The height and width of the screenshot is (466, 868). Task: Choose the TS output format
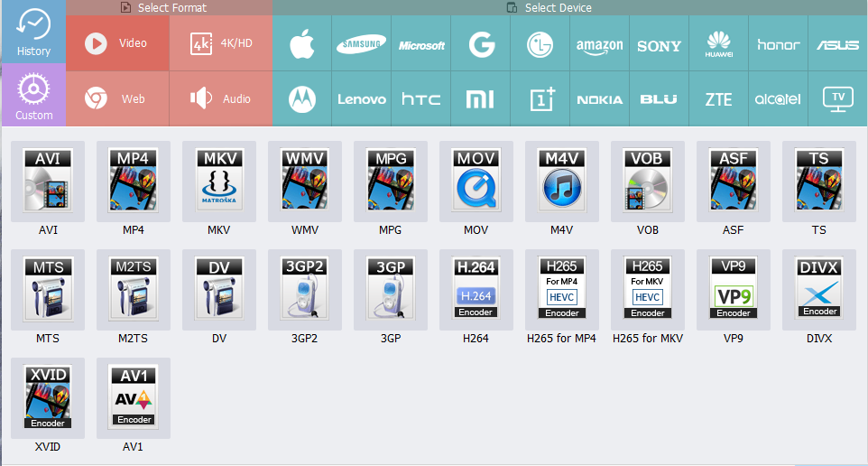818,182
